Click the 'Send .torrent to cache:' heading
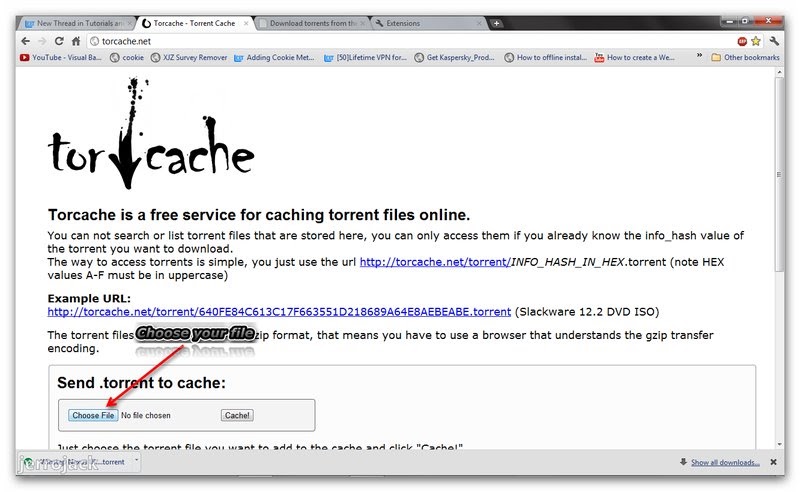Viewport: 800px width, 492px height. [141, 383]
